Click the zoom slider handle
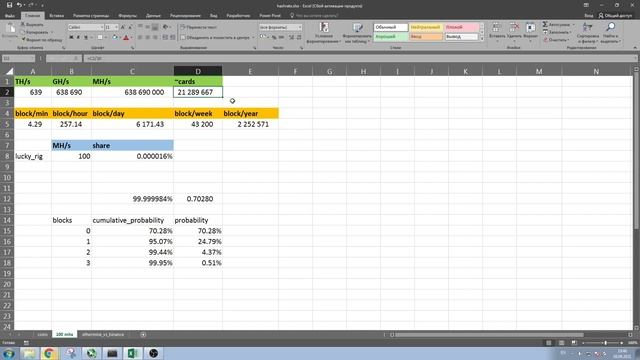Image resolution: width=640 pixels, height=360 pixels. [606, 343]
